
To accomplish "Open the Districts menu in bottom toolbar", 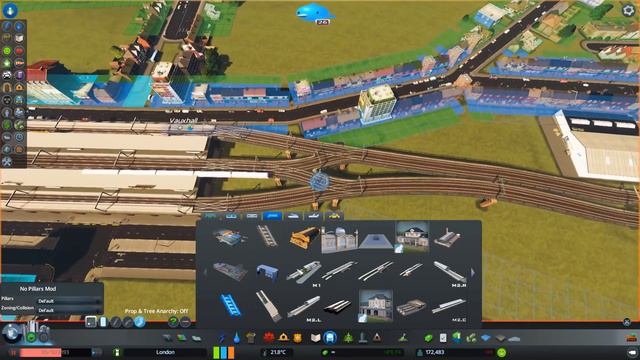I will [196, 338].
